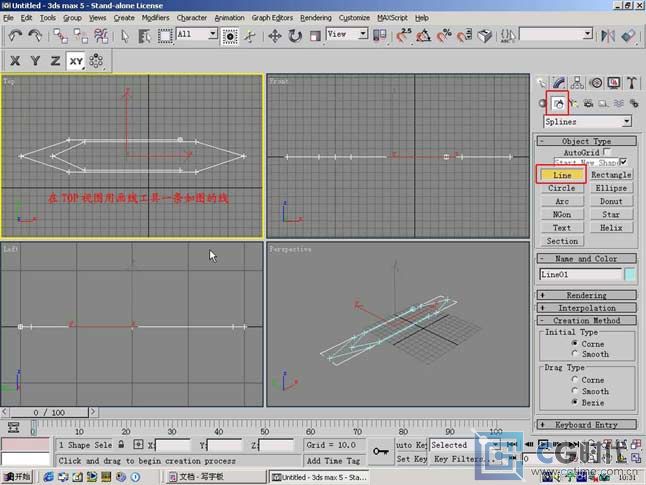This screenshot has height=485, width=646.
Task: Select the Shapes category icon
Action: click(558, 103)
